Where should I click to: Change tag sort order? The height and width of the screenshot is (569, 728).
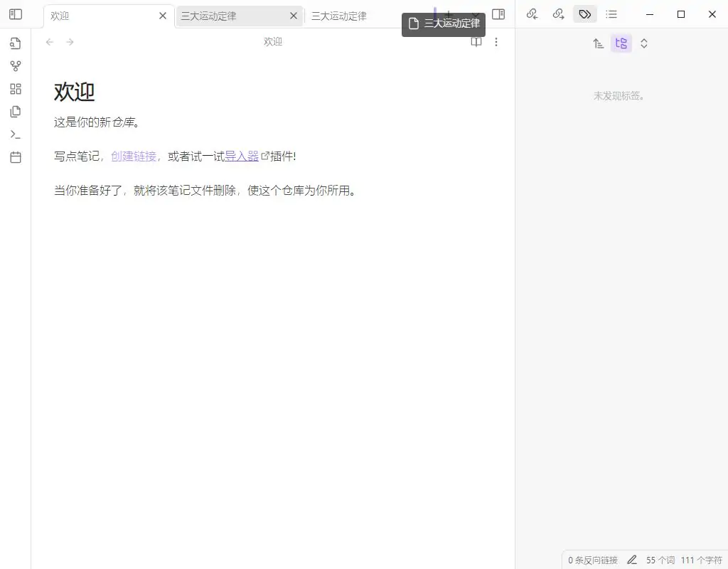[x=598, y=43]
